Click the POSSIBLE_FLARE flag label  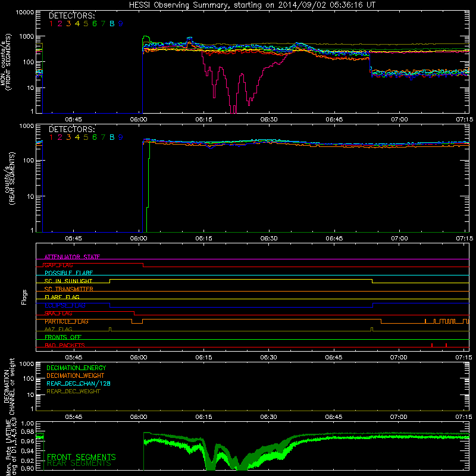(68, 273)
